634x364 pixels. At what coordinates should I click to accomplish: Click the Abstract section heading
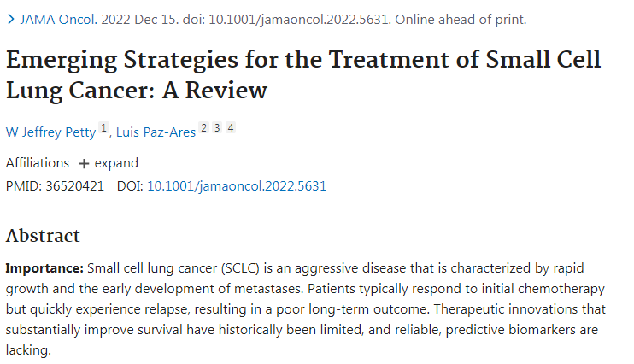point(43,235)
